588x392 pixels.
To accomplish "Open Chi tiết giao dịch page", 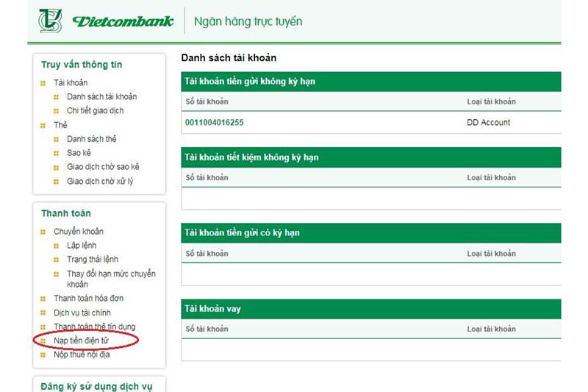I will pos(96,110).
